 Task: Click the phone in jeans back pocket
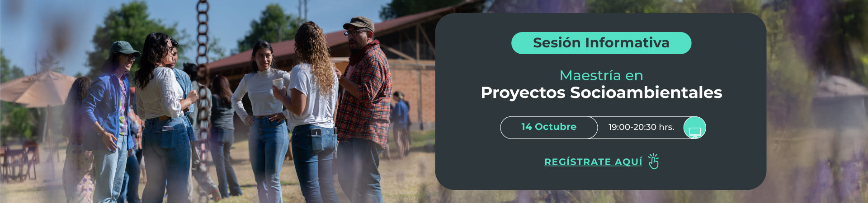point(316,132)
